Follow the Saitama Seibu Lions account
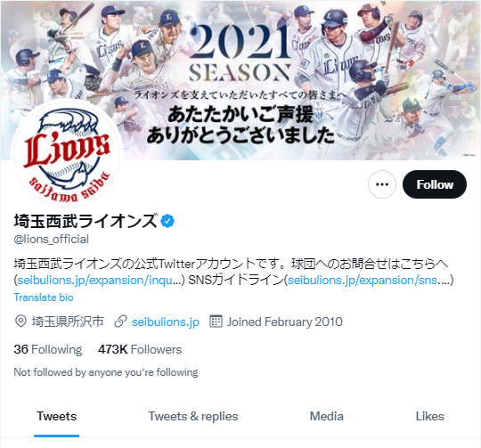 [435, 184]
